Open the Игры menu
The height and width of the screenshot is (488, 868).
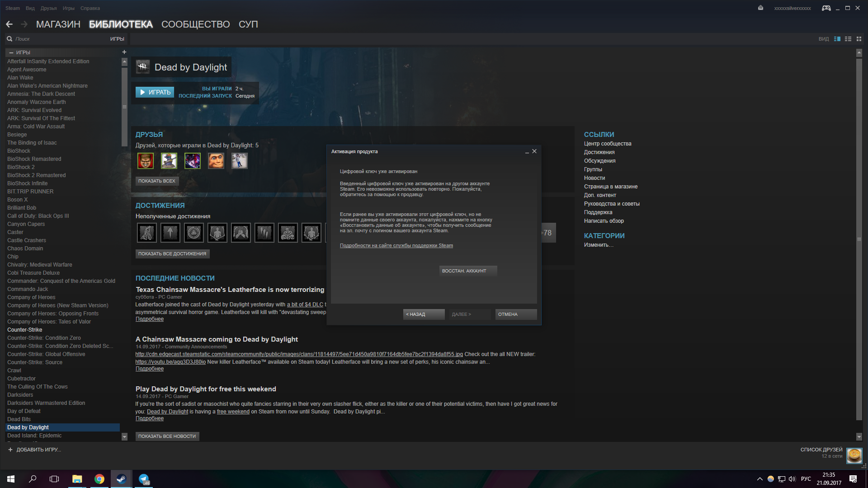[69, 8]
